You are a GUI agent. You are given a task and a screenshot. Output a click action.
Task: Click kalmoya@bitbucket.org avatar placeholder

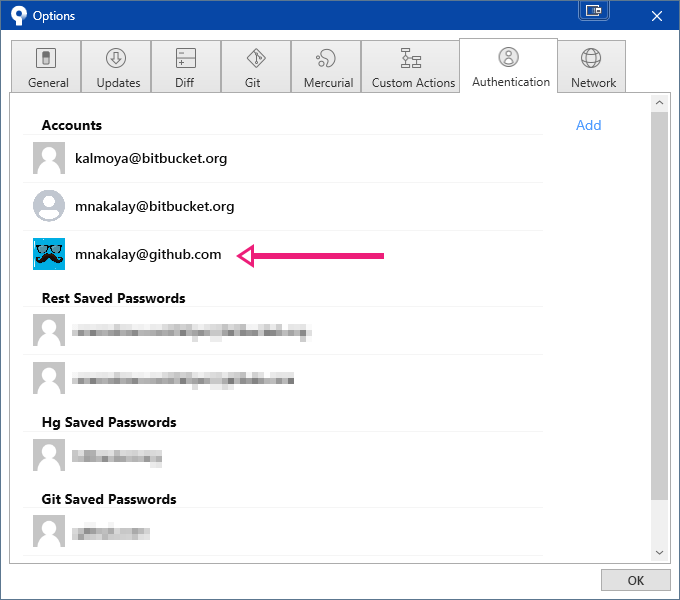point(49,158)
